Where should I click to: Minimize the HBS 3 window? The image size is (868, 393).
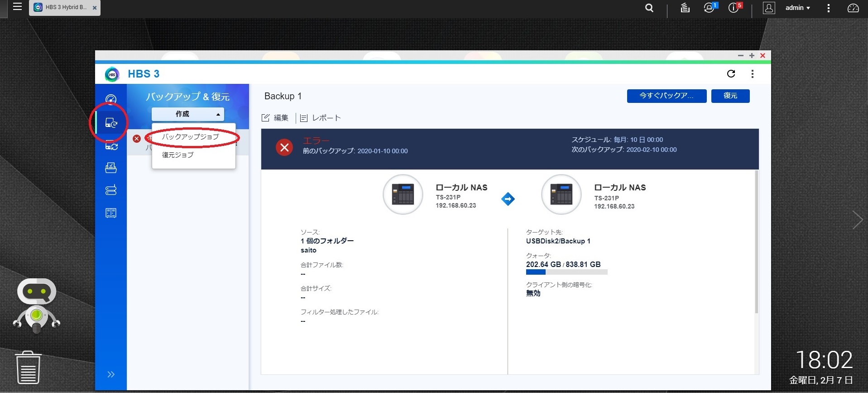[x=741, y=55]
